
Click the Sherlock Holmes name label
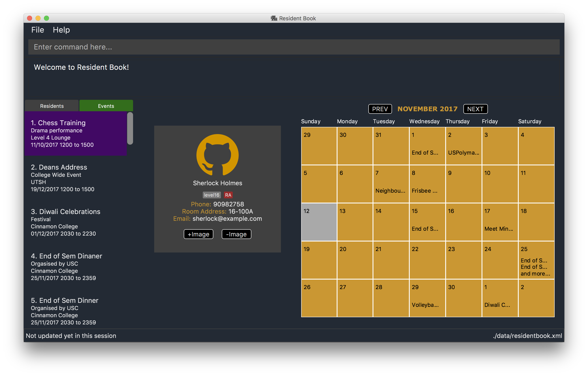pos(217,183)
